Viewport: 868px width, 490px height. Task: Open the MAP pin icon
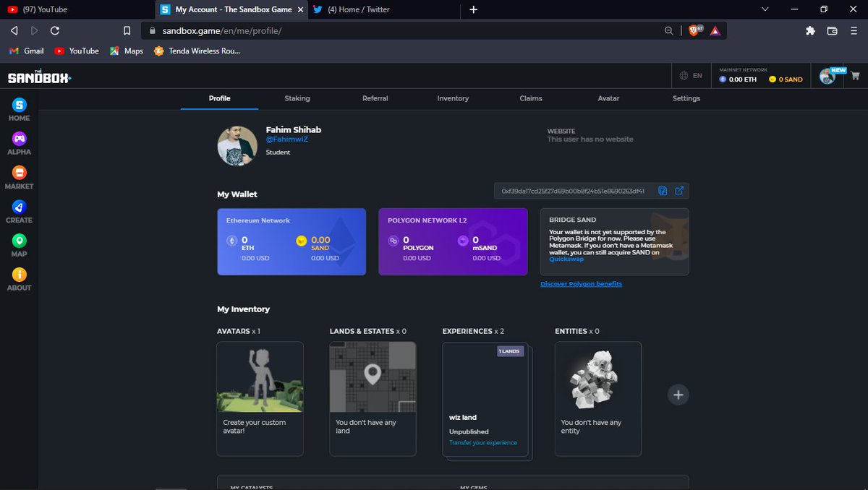tap(19, 240)
